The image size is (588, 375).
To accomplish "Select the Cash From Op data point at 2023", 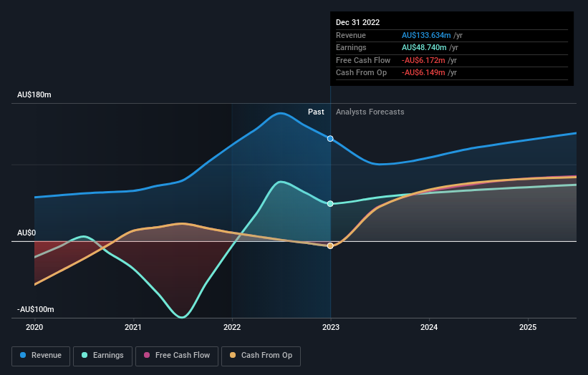I will click(x=330, y=245).
